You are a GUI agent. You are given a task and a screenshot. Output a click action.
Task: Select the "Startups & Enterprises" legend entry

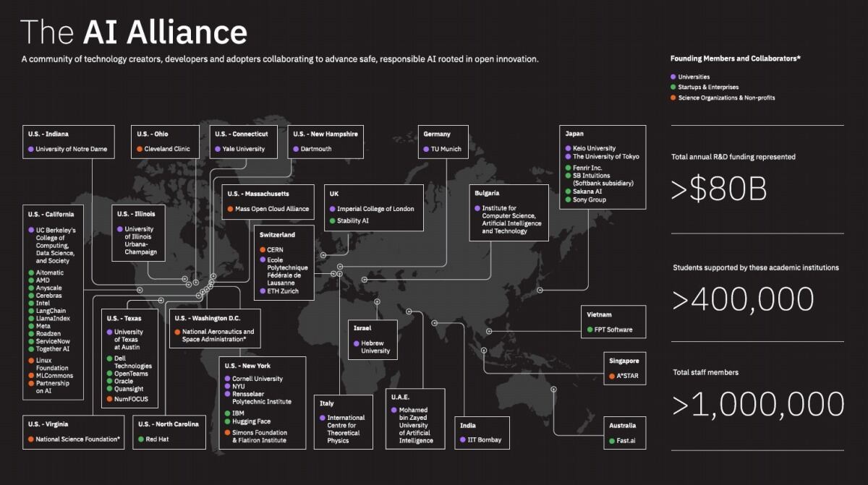coord(708,87)
